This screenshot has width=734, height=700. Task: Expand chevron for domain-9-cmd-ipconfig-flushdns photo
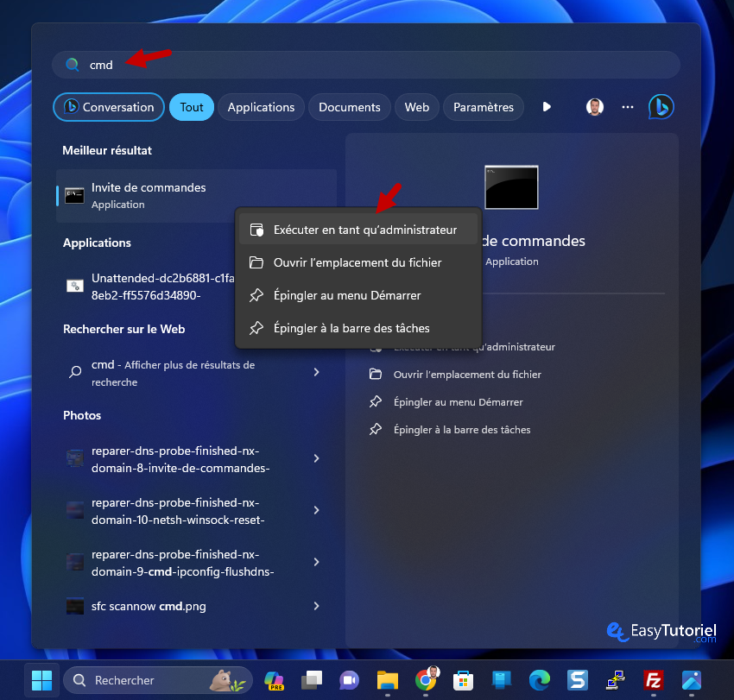(316, 562)
